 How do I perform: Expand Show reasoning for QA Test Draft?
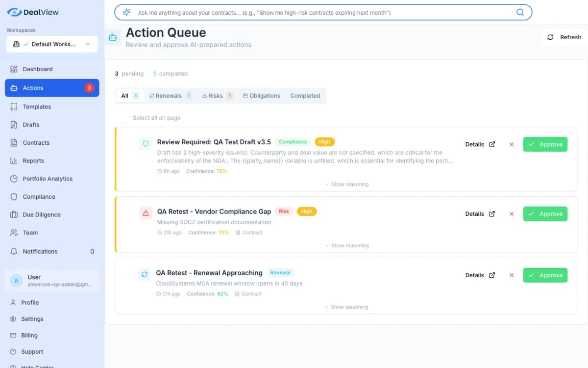click(347, 184)
